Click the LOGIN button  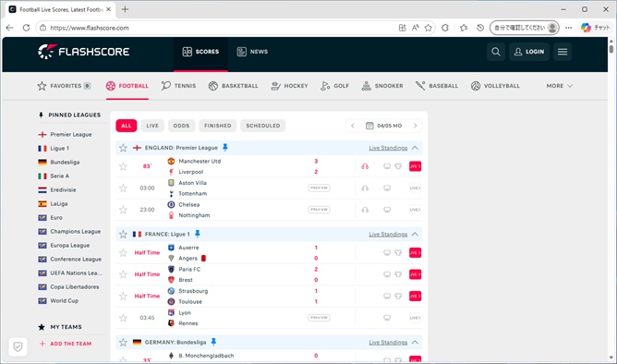[x=529, y=52]
